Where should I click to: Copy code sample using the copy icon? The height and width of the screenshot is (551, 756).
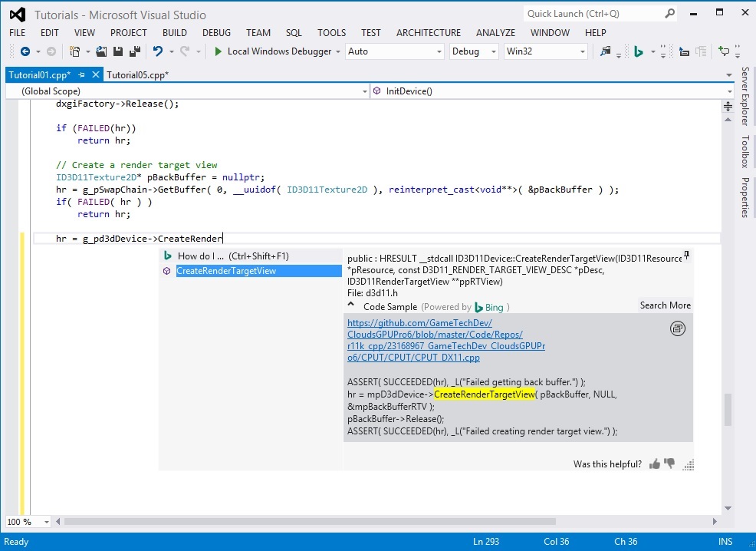(677, 328)
